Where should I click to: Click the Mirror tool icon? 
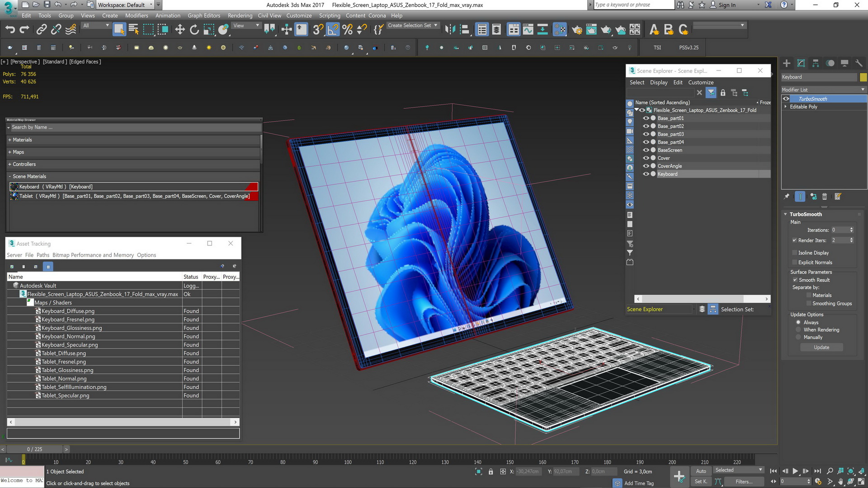click(x=450, y=30)
